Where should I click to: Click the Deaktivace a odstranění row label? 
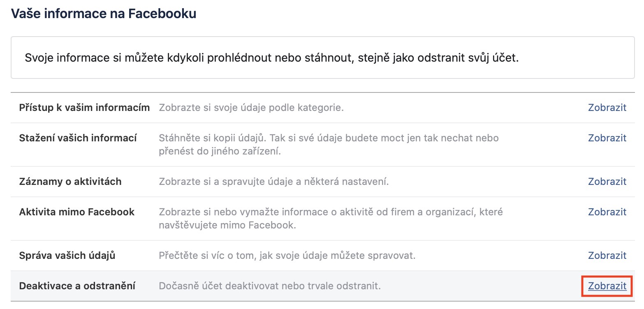click(x=77, y=286)
